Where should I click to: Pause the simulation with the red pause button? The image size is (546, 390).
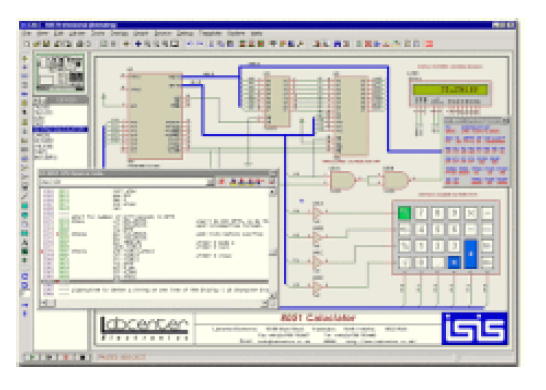tap(66, 357)
